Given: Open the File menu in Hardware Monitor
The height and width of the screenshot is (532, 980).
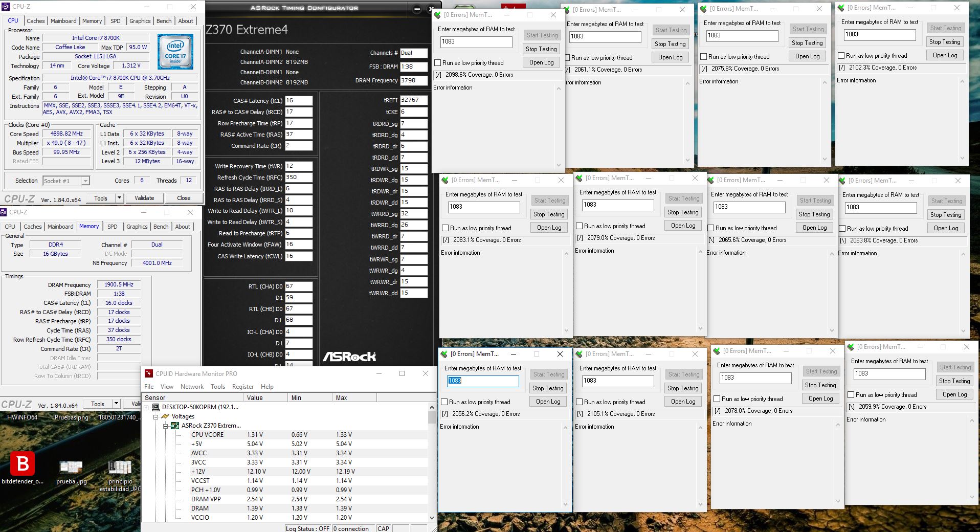Looking at the screenshot, I should [x=149, y=387].
